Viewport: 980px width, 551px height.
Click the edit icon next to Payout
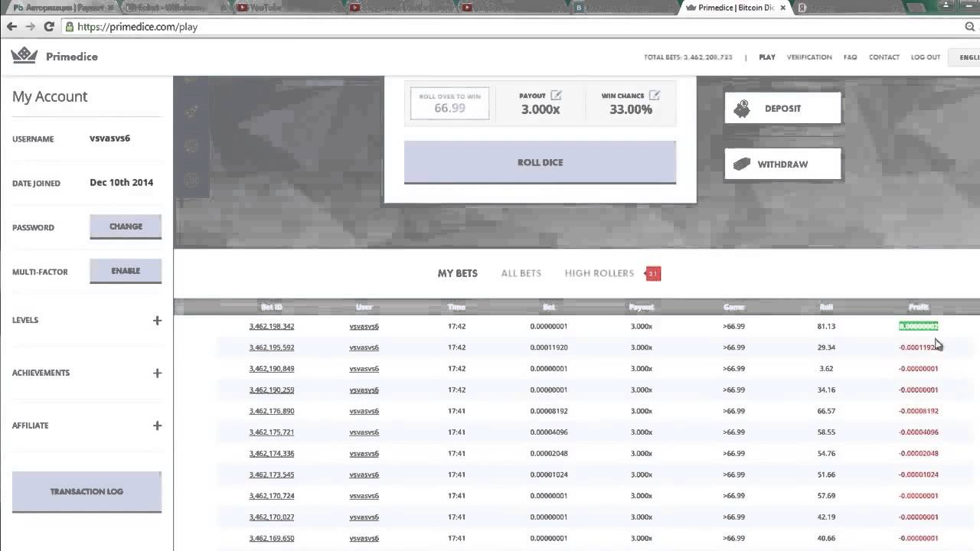(x=556, y=95)
